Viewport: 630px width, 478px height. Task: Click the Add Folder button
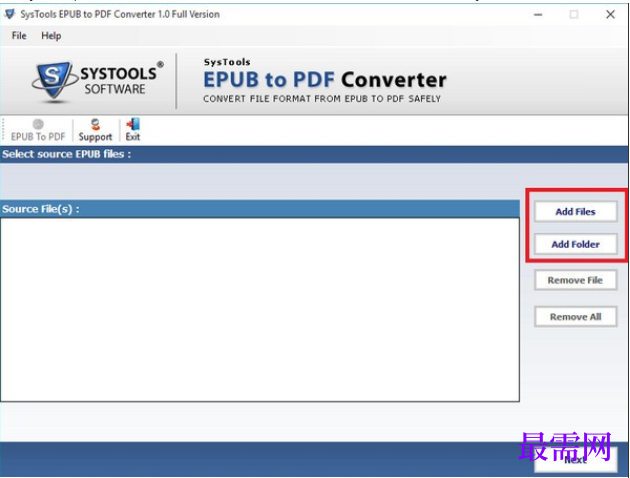tap(575, 244)
